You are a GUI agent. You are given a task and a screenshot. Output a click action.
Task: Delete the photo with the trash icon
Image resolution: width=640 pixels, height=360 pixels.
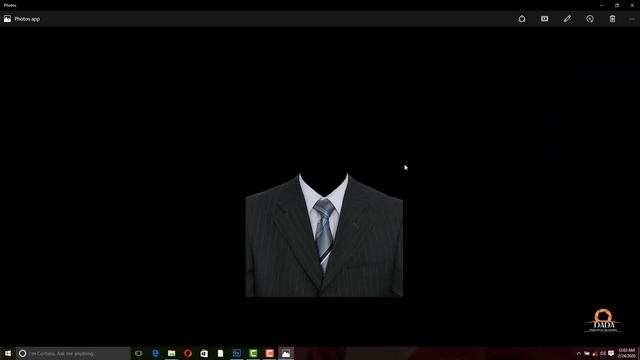click(x=612, y=19)
